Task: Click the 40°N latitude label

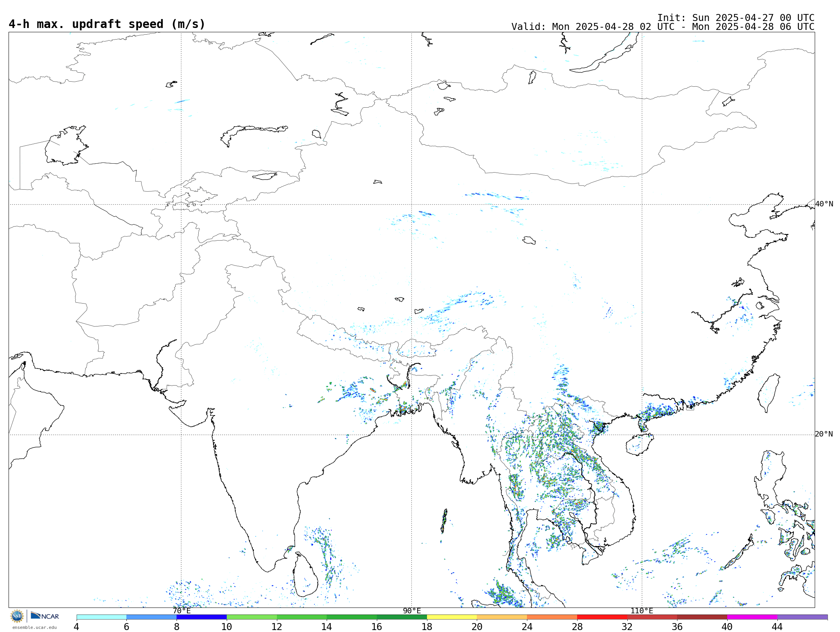Action: [824, 204]
